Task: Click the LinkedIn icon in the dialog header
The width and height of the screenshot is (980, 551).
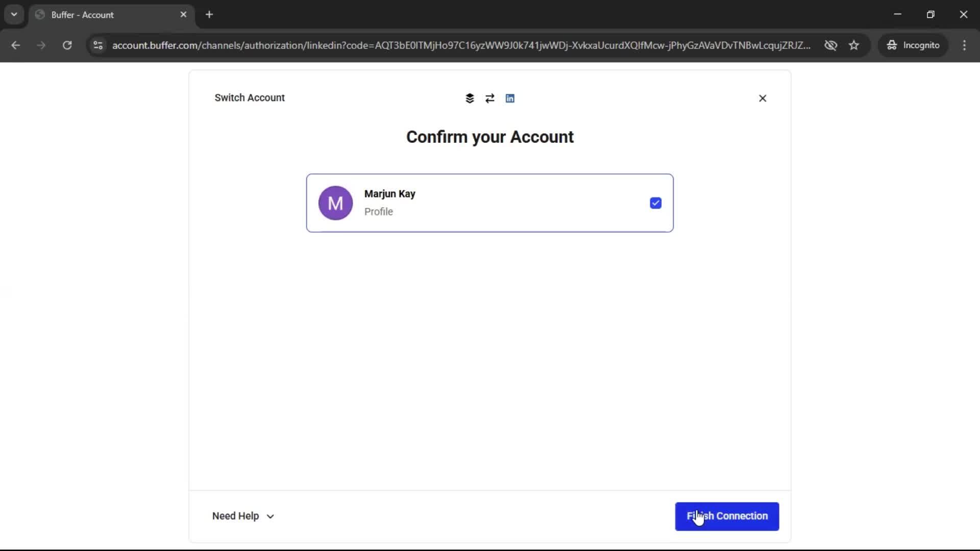Action: pos(510,98)
